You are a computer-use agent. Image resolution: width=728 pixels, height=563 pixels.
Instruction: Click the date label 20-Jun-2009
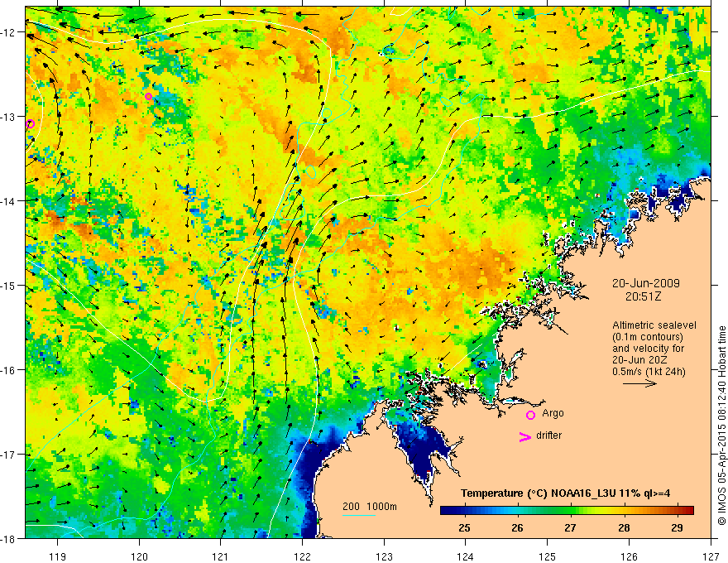click(646, 283)
